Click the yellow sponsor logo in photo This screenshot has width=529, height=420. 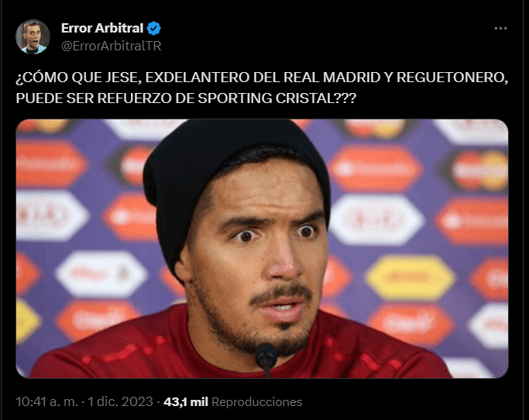[410, 277]
